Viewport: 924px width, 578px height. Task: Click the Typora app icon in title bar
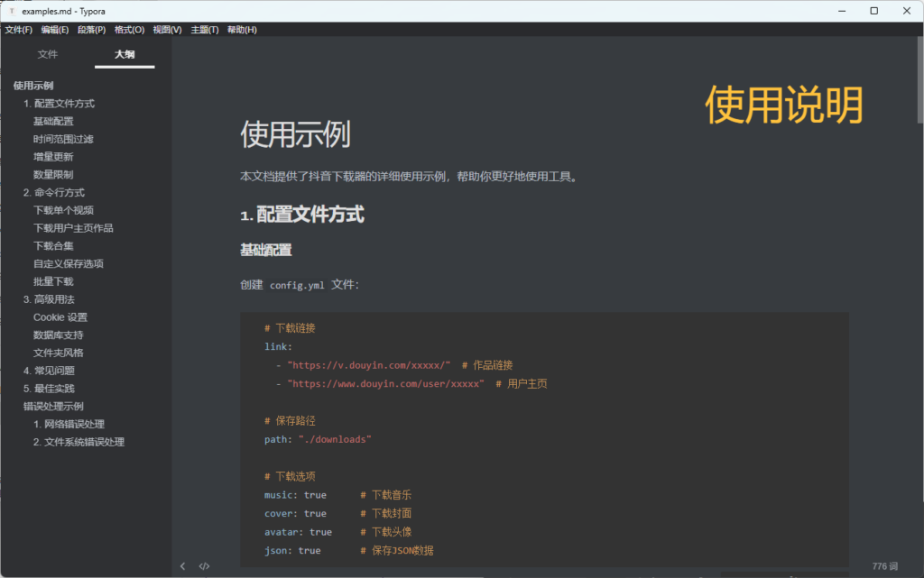tap(12, 11)
